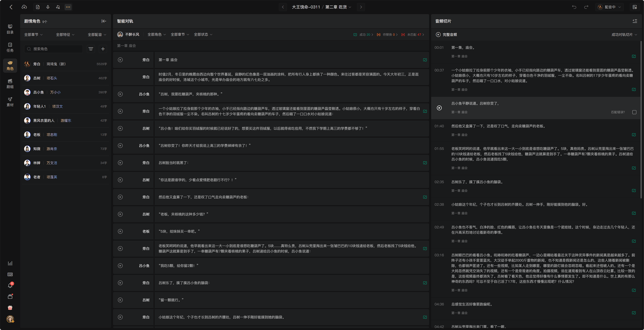Show 待替换 0 items

click(387, 34)
